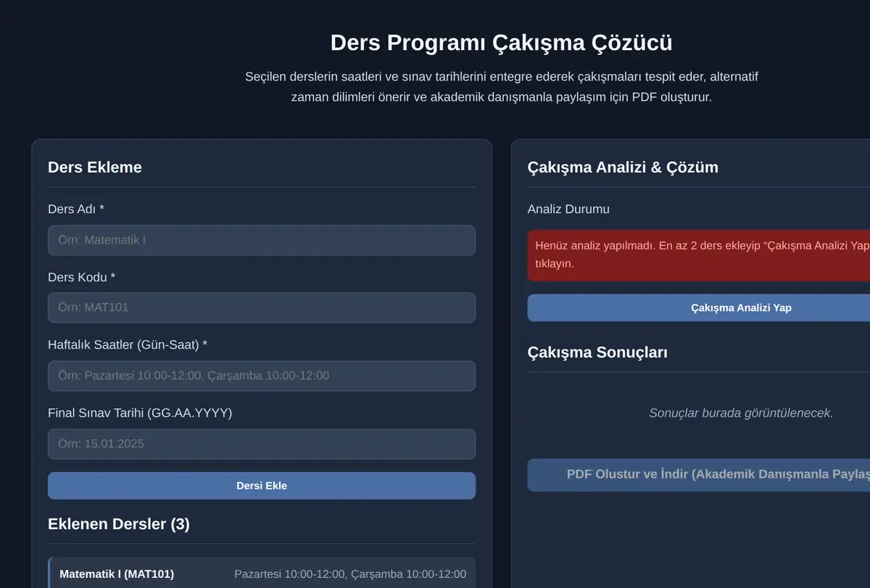Click the red analysis status message

pos(699,255)
